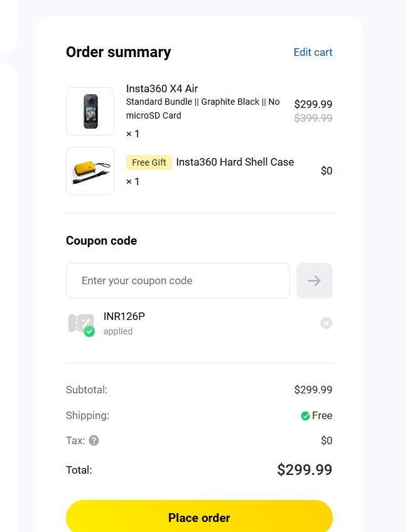Click the applied coupon ticket icon

point(81,324)
